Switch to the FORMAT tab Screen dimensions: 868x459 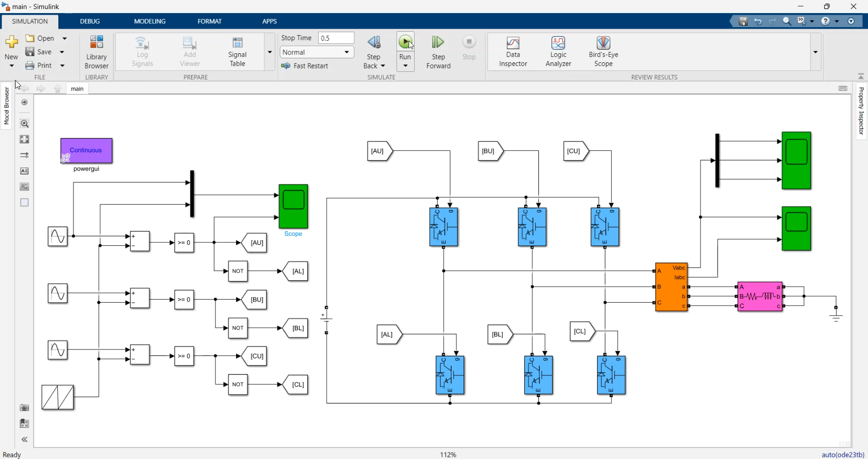(x=210, y=21)
